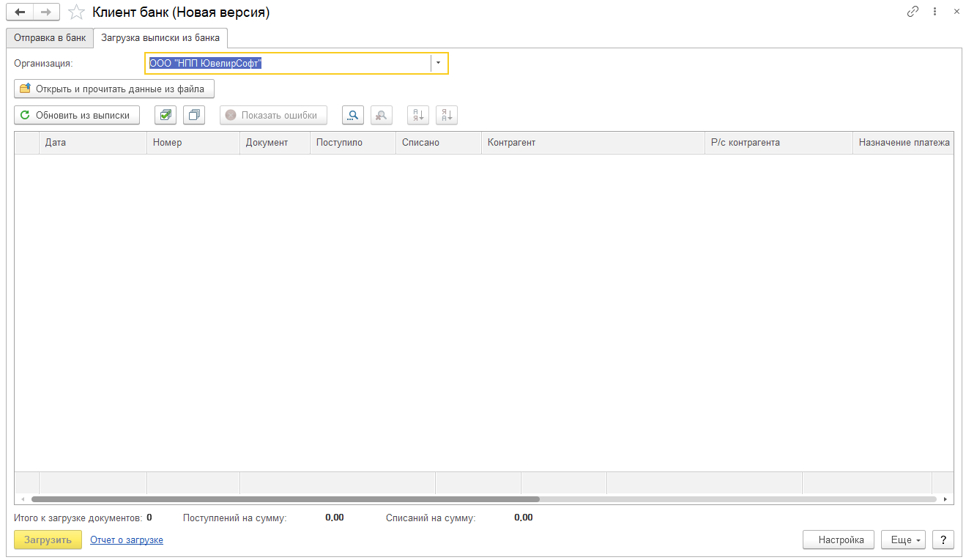966x560 pixels.
Task: Click the yellow Загрузить button
Action: coord(48,540)
